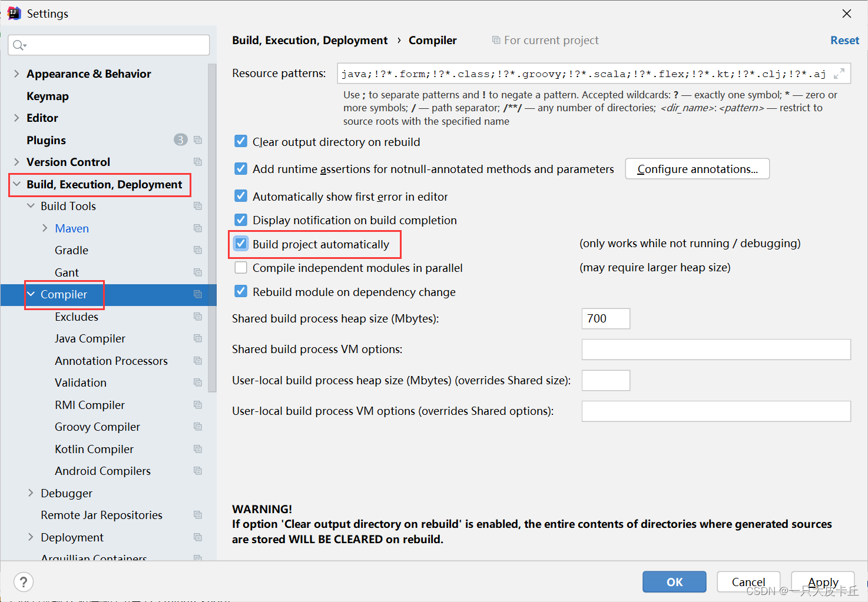The image size is (868, 602).
Task: Open help with the question mark button
Action: 24,583
